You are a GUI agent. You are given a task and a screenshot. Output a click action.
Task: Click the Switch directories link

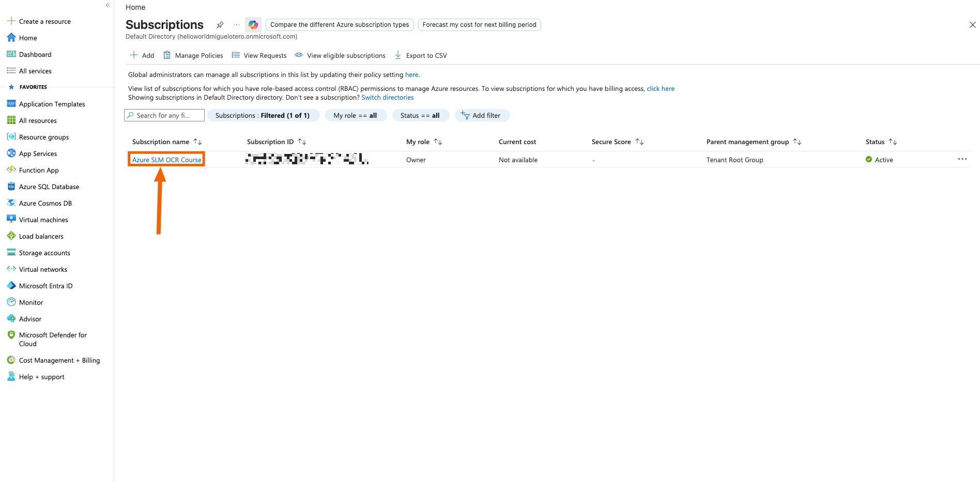(x=388, y=97)
